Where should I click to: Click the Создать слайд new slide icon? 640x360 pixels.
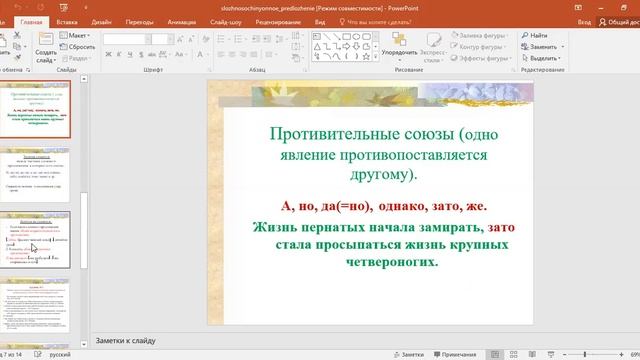[x=46, y=40]
